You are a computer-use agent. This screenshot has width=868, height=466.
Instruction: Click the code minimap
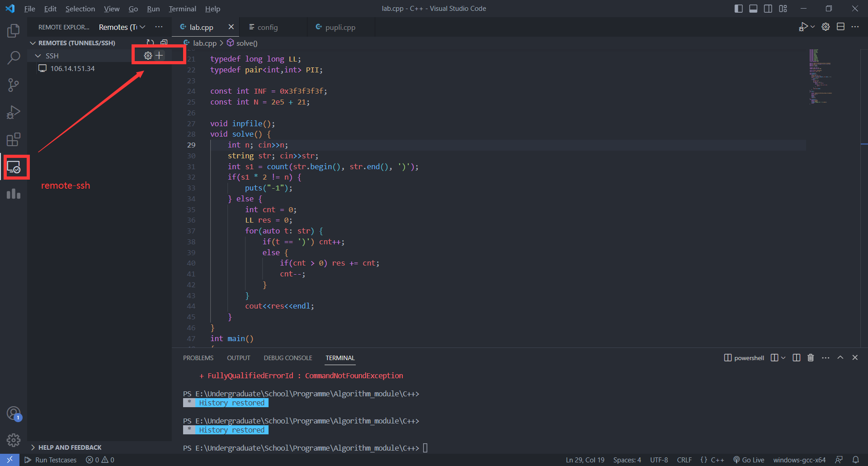[821, 77]
